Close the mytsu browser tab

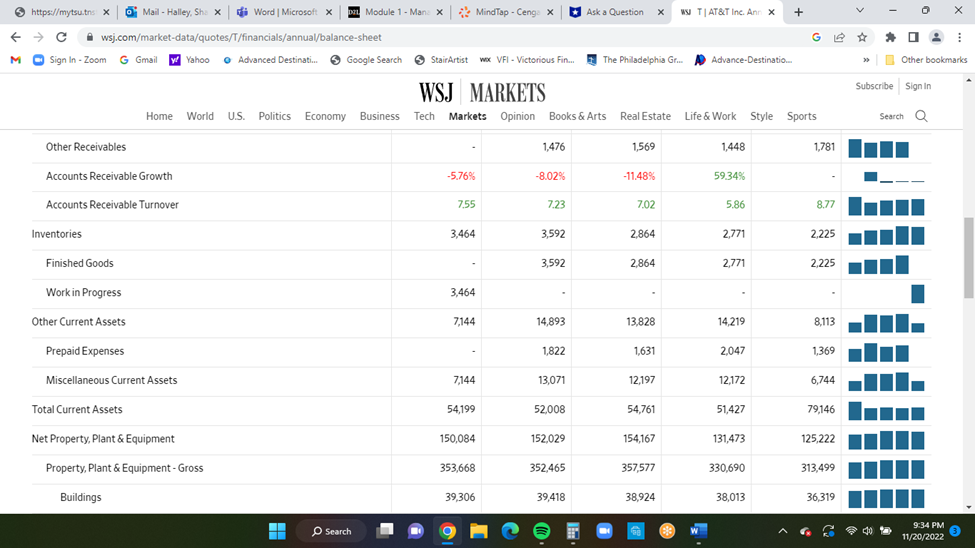click(x=106, y=12)
